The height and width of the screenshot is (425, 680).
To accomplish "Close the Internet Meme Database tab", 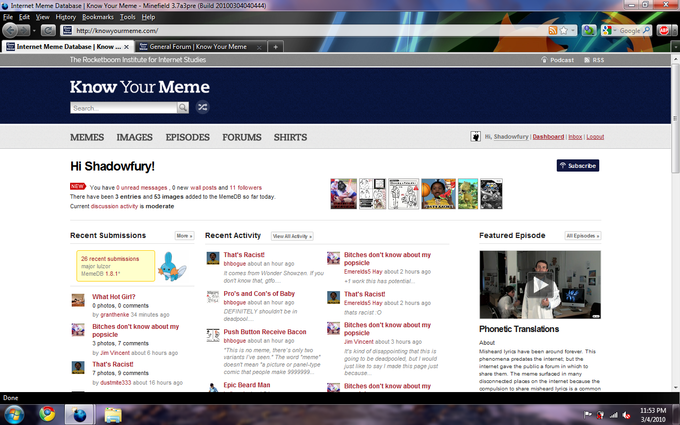I will (x=126, y=47).
